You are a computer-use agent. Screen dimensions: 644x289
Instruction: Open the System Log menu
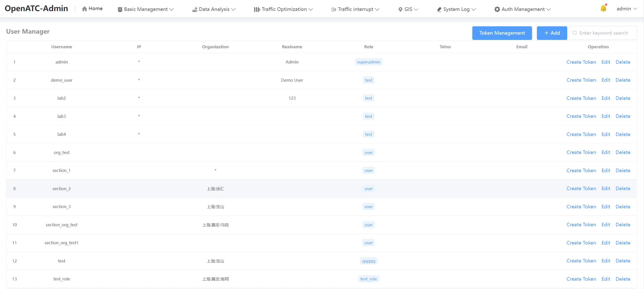pyautogui.click(x=456, y=9)
